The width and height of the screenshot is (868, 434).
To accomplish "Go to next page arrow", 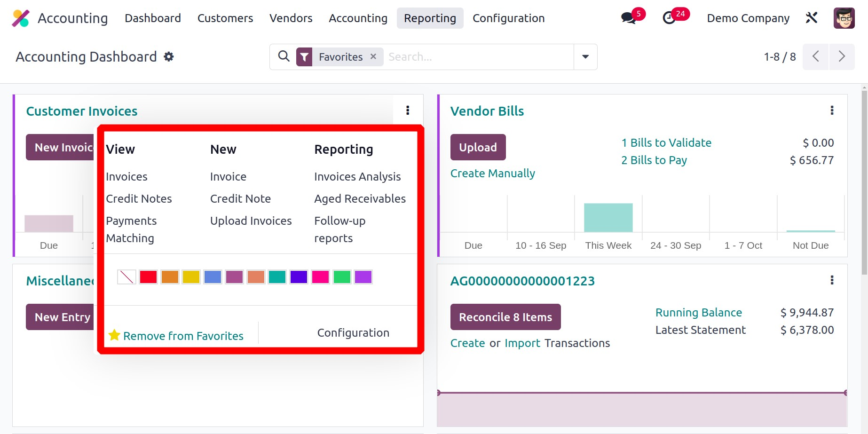I will pyautogui.click(x=842, y=57).
